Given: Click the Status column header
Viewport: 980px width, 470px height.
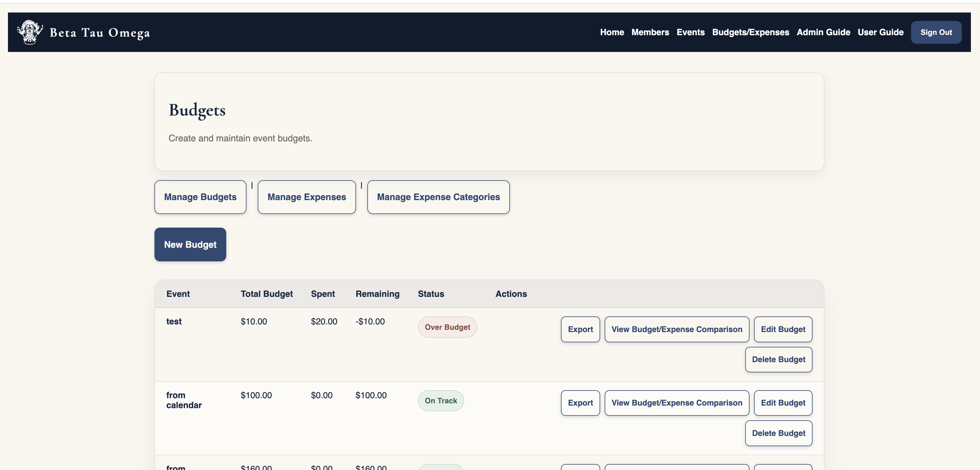Looking at the screenshot, I should (431, 294).
